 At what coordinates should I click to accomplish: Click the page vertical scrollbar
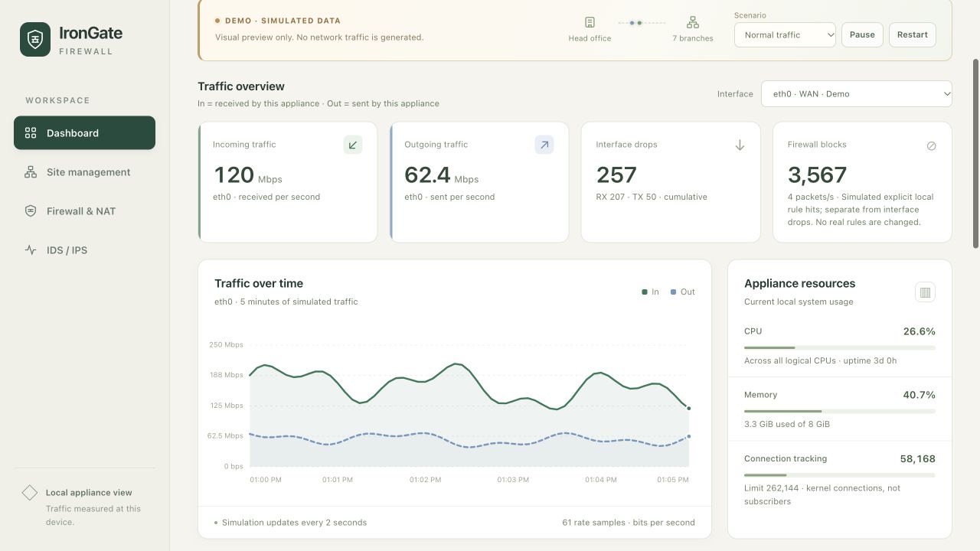point(975,153)
